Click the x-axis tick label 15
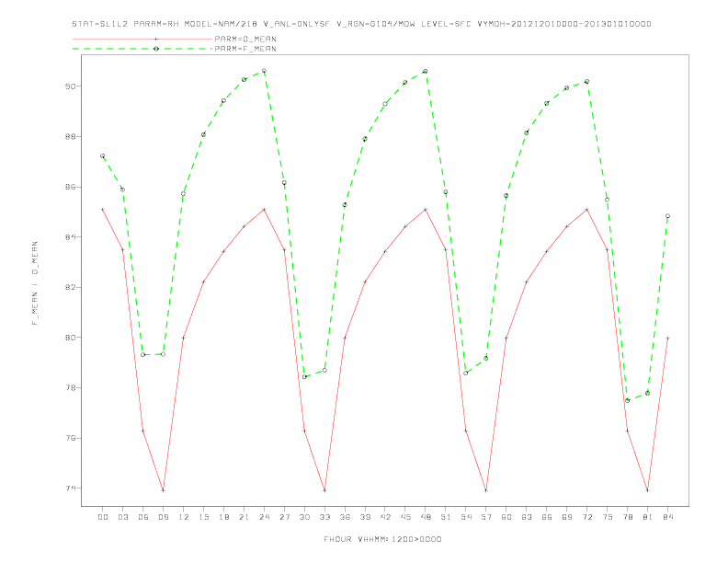This screenshot has height=563, width=728. pyautogui.click(x=203, y=517)
